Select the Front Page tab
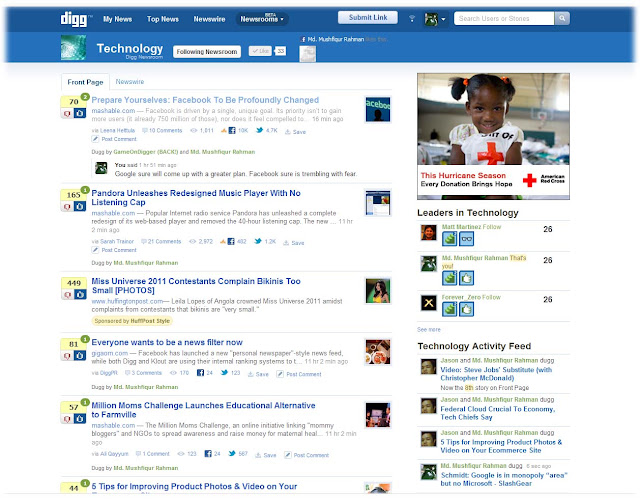The height and width of the screenshot is (499, 640). [85, 82]
